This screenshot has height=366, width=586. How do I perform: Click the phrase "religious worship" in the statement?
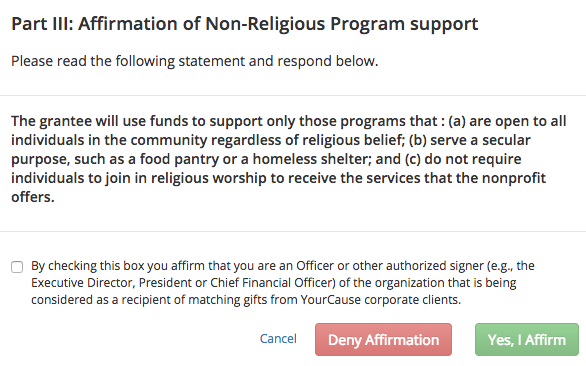pos(209,178)
